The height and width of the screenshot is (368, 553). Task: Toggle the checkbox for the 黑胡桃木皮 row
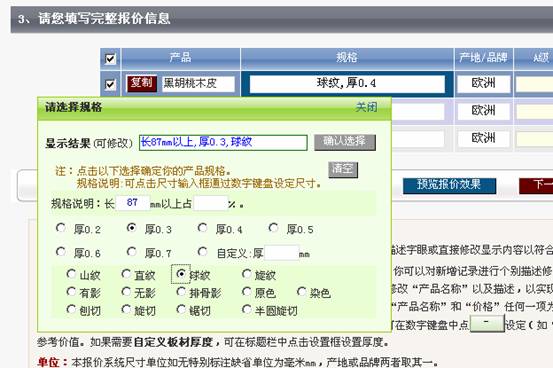pyautogui.click(x=110, y=84)
